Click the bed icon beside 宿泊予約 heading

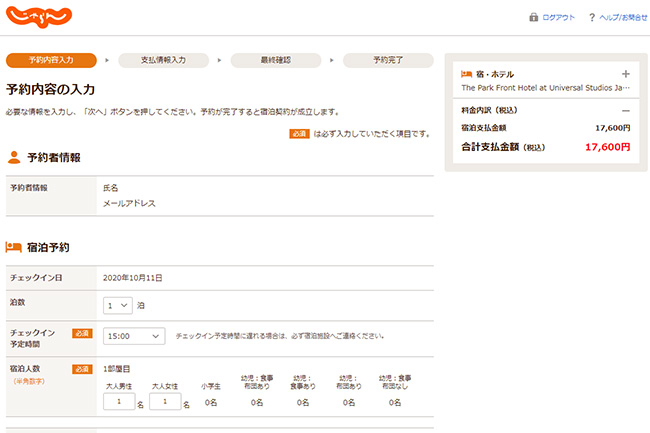coord(14,246)
